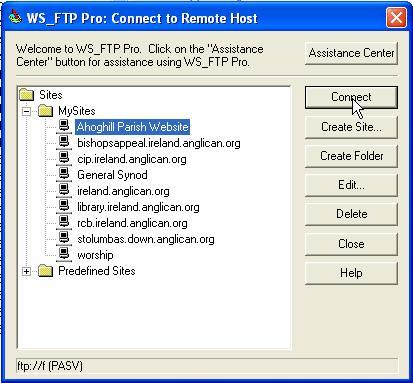Click the WS_FTP Pro title bar icon
The height and width of the screenshot is (383, 413).
tap(15, 18)
